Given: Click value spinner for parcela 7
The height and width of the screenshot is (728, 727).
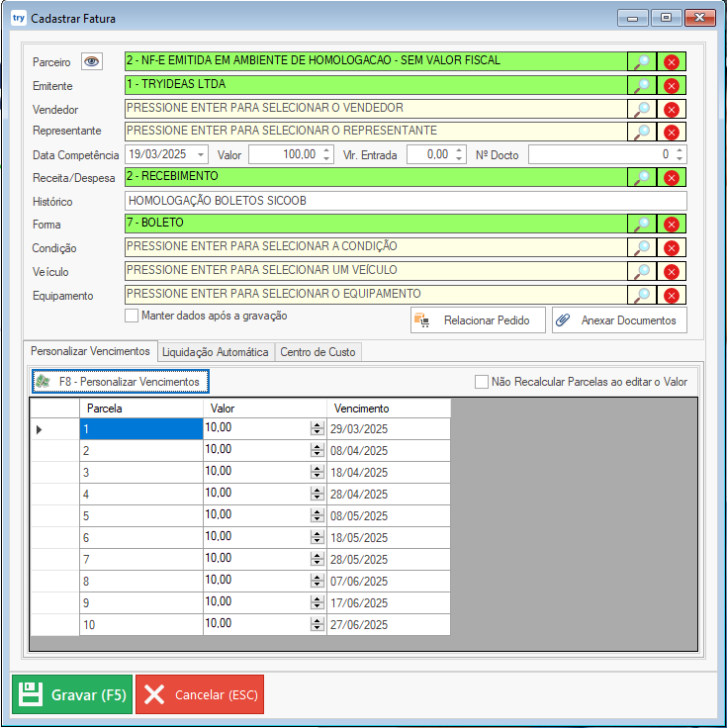Looking at the screenshot, I should (318, 559).
